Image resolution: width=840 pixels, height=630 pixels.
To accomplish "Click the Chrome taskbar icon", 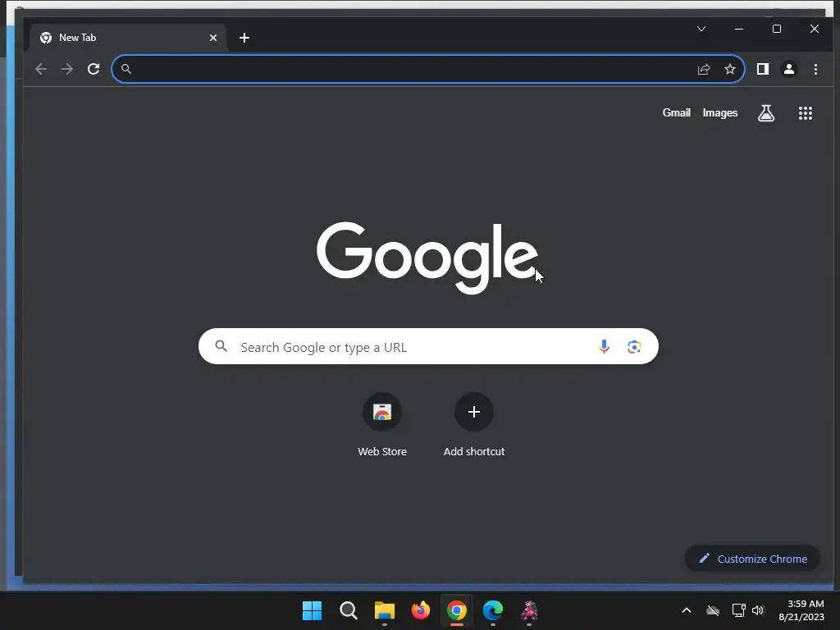I will tap(456, 610).
